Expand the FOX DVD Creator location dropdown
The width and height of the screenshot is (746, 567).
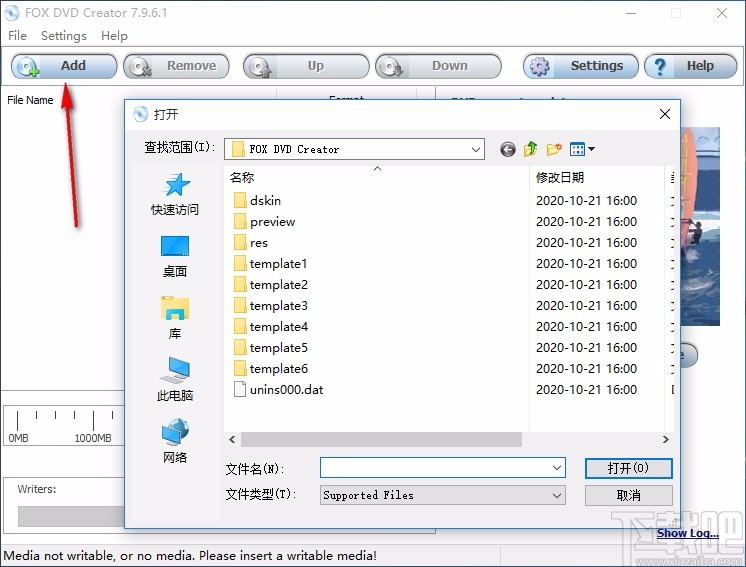point(475,149)
